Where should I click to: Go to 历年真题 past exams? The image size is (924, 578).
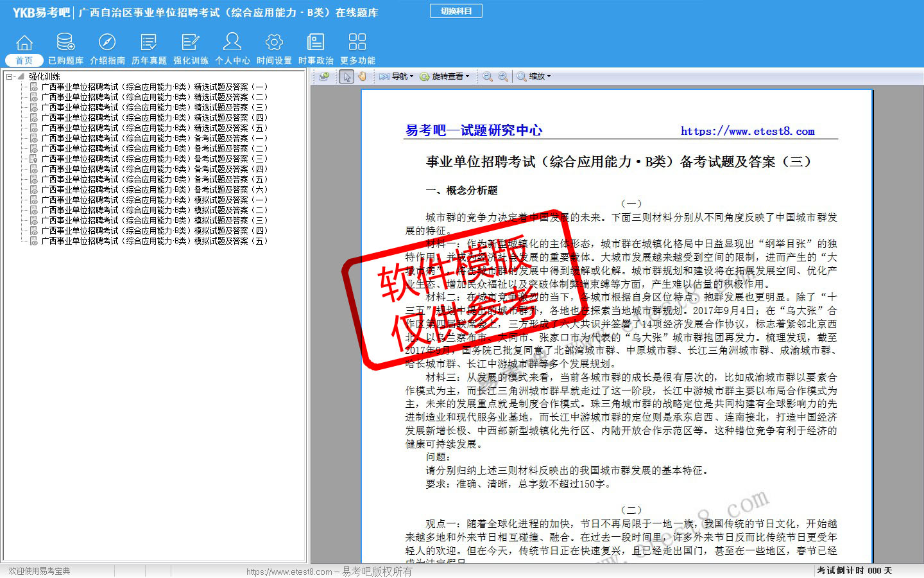[x=149, y=49]
